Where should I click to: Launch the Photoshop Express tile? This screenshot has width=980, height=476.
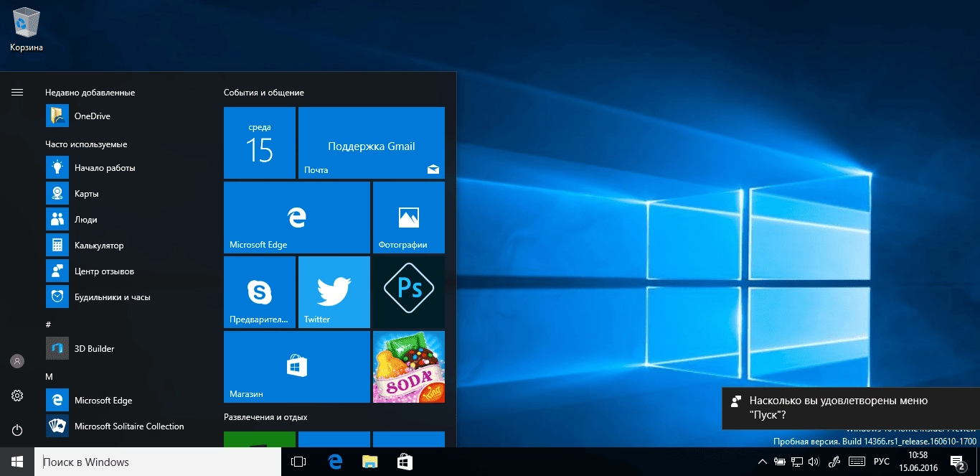[409, 292]
